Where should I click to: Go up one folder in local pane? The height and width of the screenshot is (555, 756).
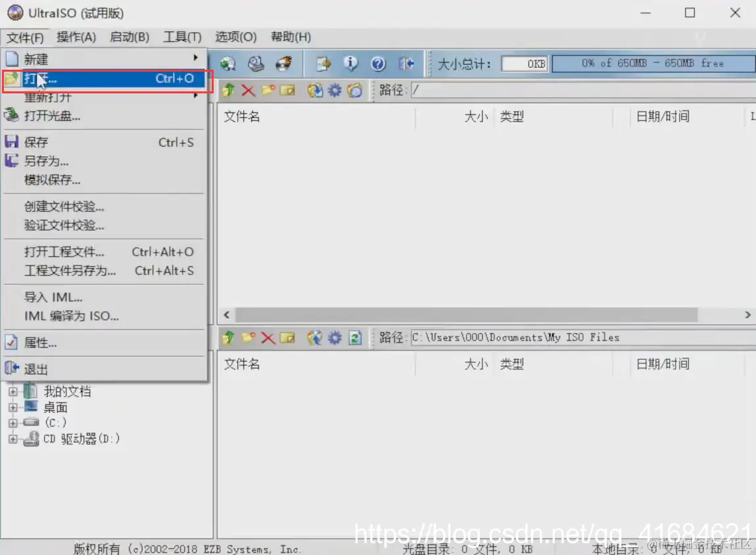click(x=229, y=337)
